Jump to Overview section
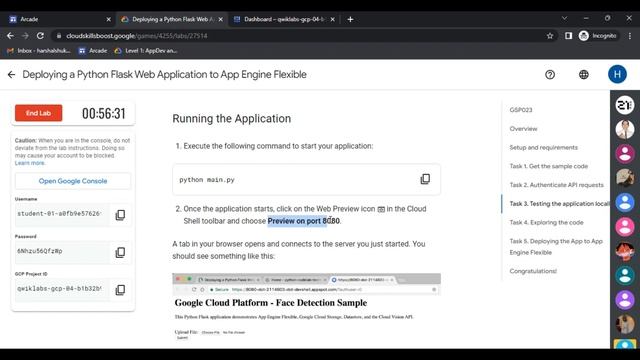Screen dimensions: 640x360 coord(523,129)
